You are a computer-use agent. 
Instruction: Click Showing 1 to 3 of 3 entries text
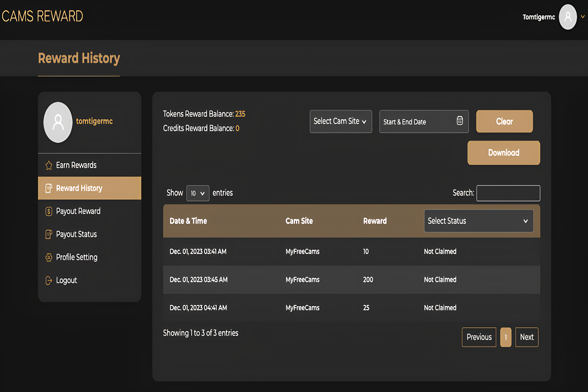[201, 333]
